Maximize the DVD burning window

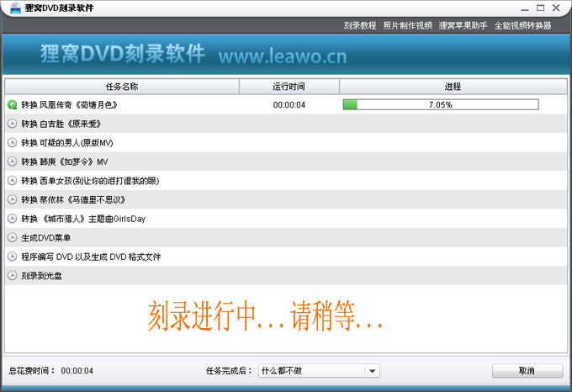click(x=540, y=8)
